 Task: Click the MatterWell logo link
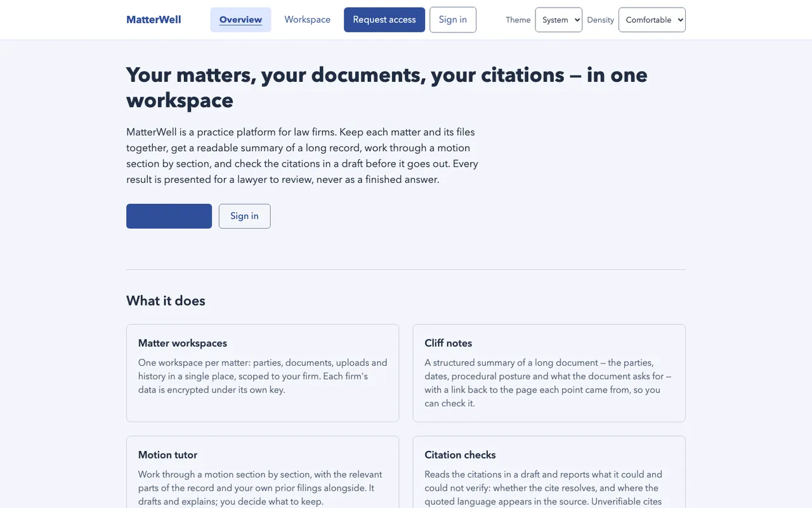point(154,20)
